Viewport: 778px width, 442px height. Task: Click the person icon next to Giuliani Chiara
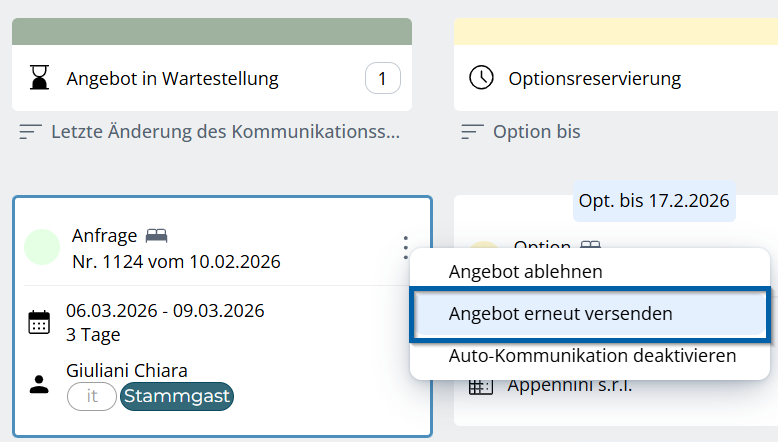pyautogui.click(x=39, y=384)
